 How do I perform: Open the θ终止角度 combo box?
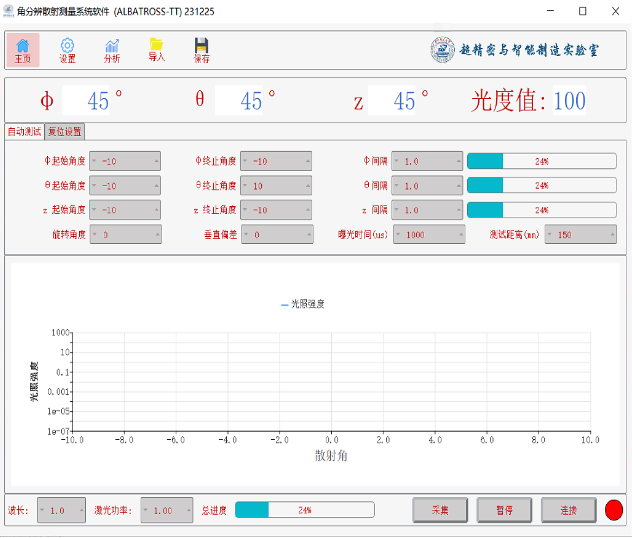(276, 186)
